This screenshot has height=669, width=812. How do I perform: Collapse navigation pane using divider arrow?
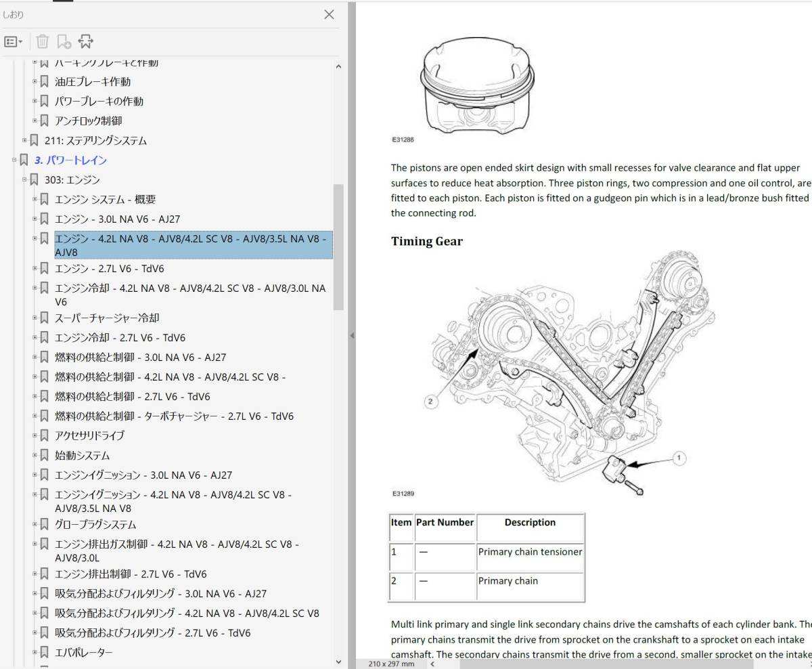tap(351, 335)
